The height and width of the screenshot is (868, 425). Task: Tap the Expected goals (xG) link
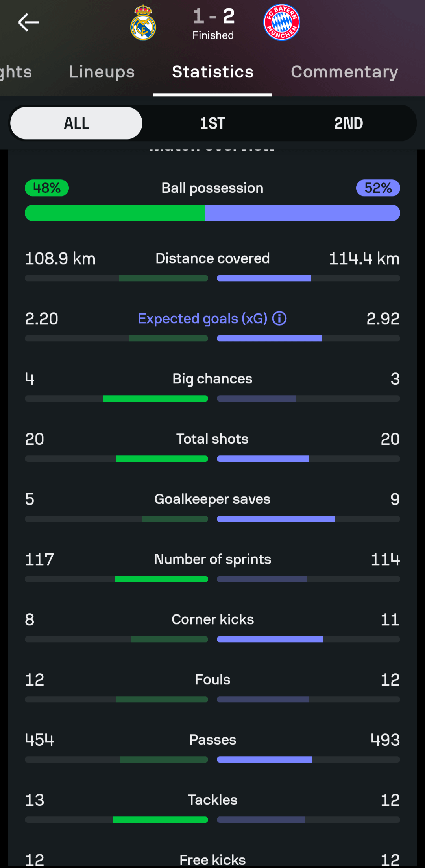tap(202, 319)
